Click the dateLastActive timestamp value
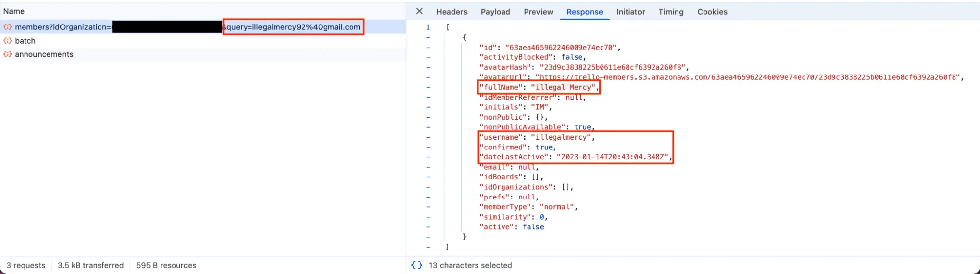This screenshot has width=980, height=274. click(612, 157)
